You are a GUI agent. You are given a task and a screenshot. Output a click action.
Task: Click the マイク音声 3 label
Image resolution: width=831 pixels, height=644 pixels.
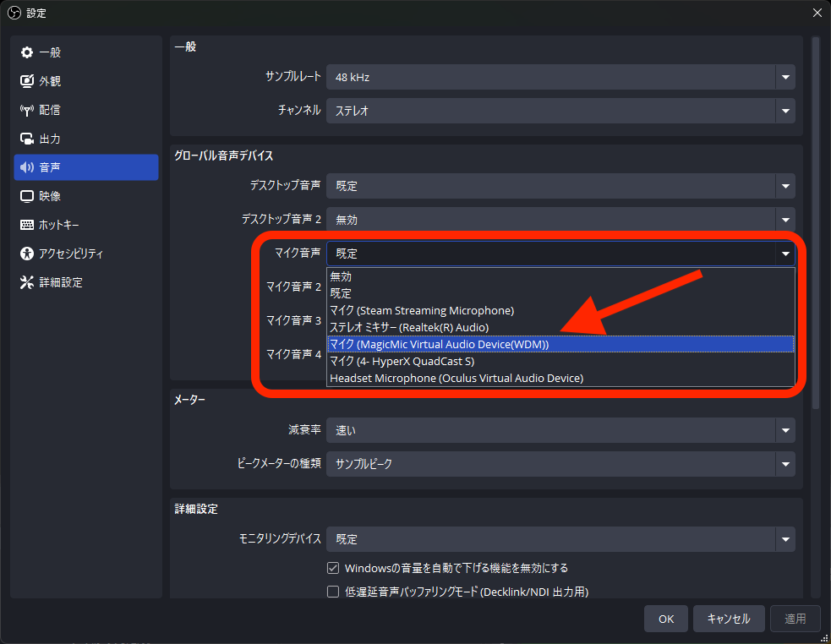coord(293,320)
